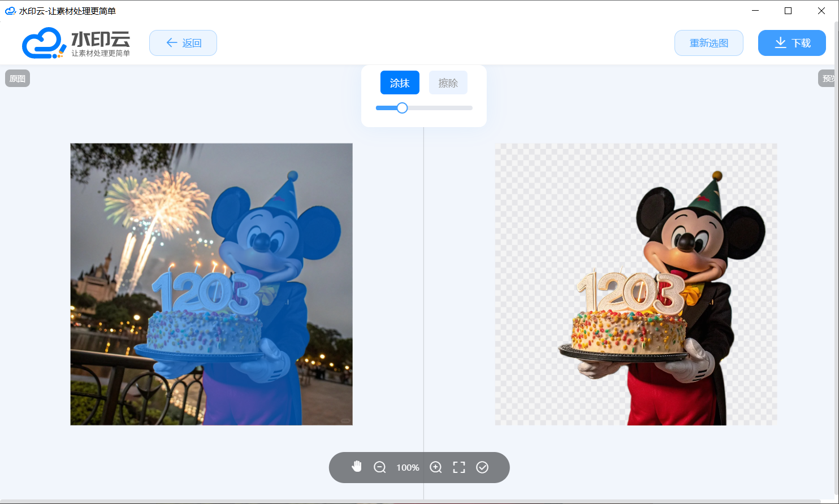
Task: Click the 返回 back button
Action: point(183,43)
